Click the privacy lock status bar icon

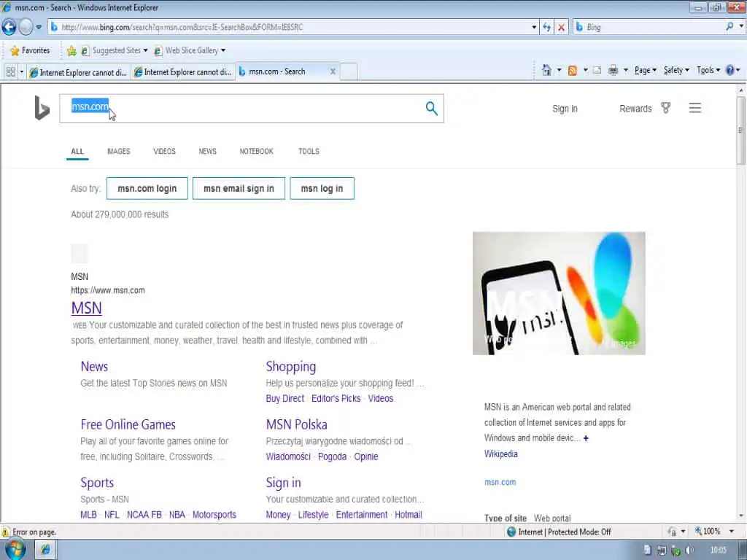672,532
